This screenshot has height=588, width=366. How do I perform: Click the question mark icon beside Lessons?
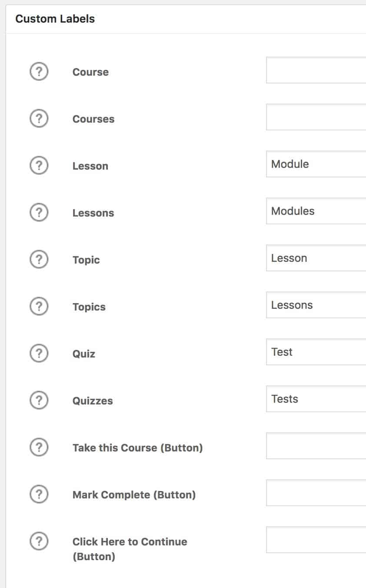(x=39, y=212)
